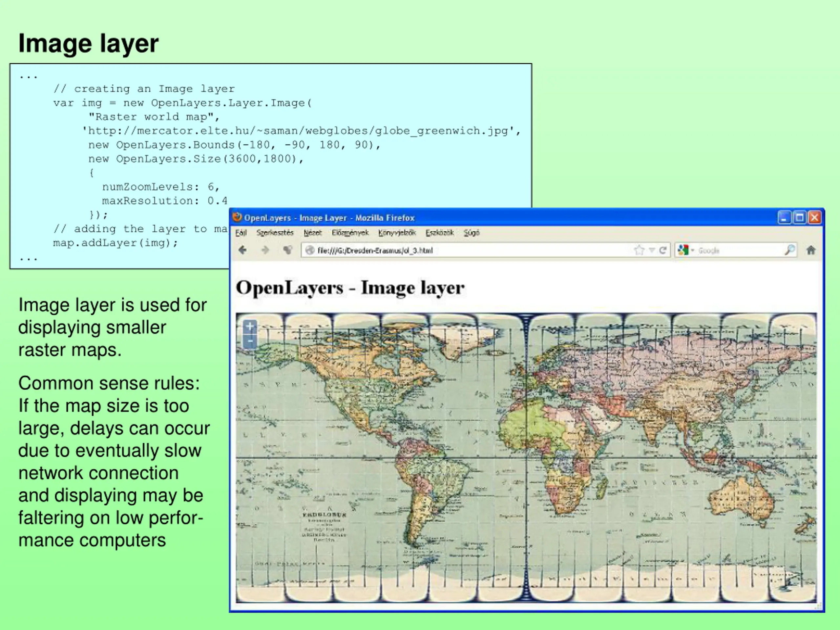Click the OpenLayers.Bounds code line
Screen dimensions: 840x630
point(234,145)
